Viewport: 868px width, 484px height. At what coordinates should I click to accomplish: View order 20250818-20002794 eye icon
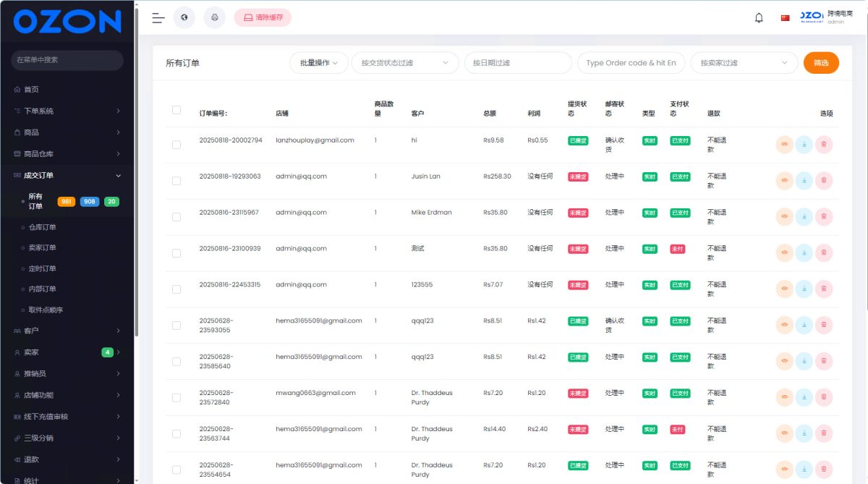785,145
